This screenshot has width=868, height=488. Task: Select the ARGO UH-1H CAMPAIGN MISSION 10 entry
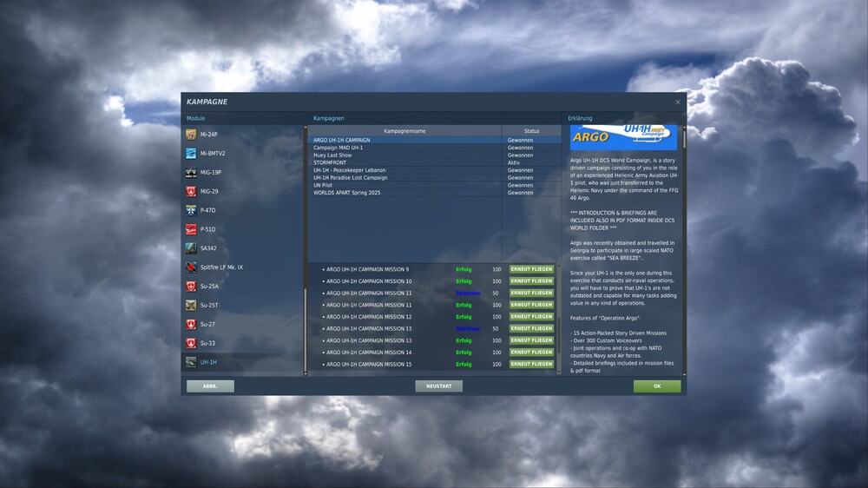369,281
